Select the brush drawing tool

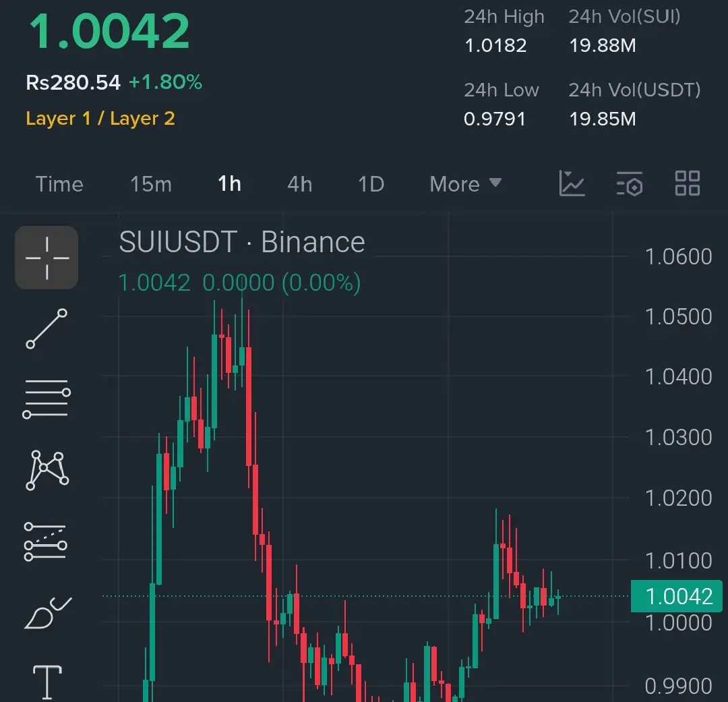coord(48,613)
